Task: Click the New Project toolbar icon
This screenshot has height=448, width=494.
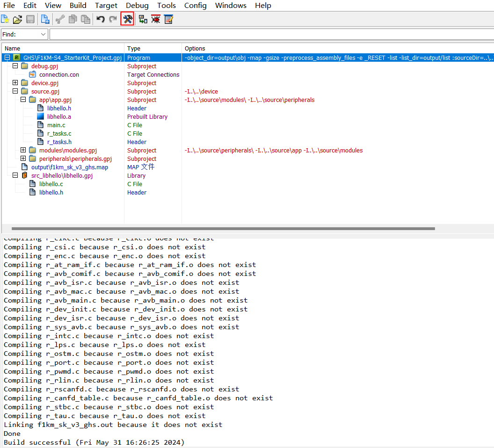Action: (5, 19)
